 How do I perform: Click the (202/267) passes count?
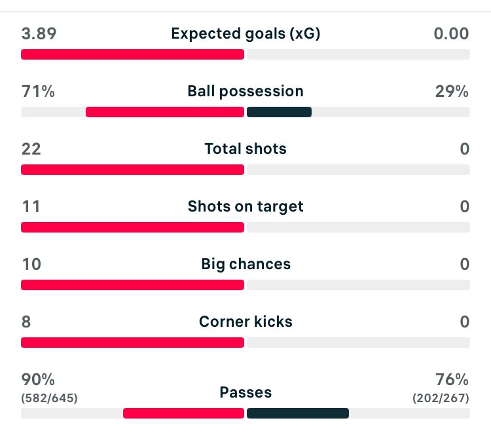441,398
